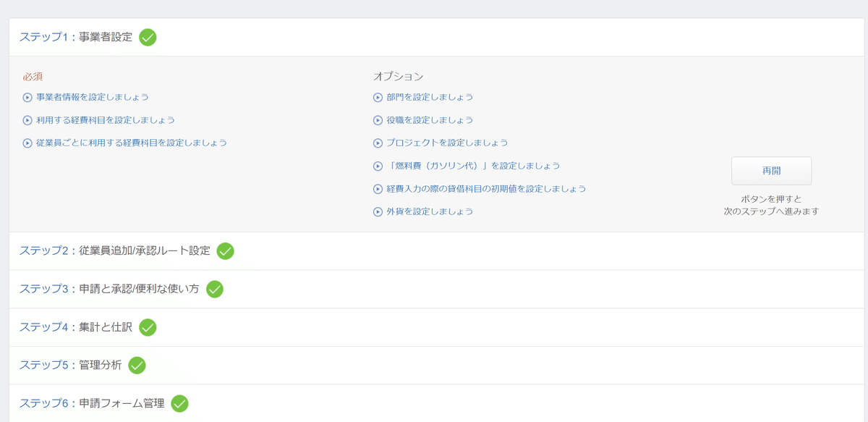The image size is (868, 422).
Task: Open 「燃料費（ガソリン代）」を設定しましょう link
Action: pyautogui.click(x=473, y=166)
